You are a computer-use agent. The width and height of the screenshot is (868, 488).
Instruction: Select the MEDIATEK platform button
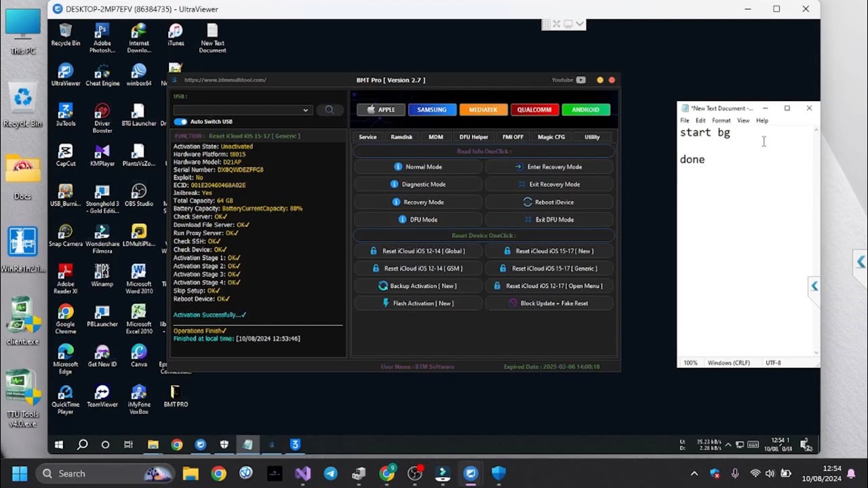pyautogui.click(x=483, y=110)
